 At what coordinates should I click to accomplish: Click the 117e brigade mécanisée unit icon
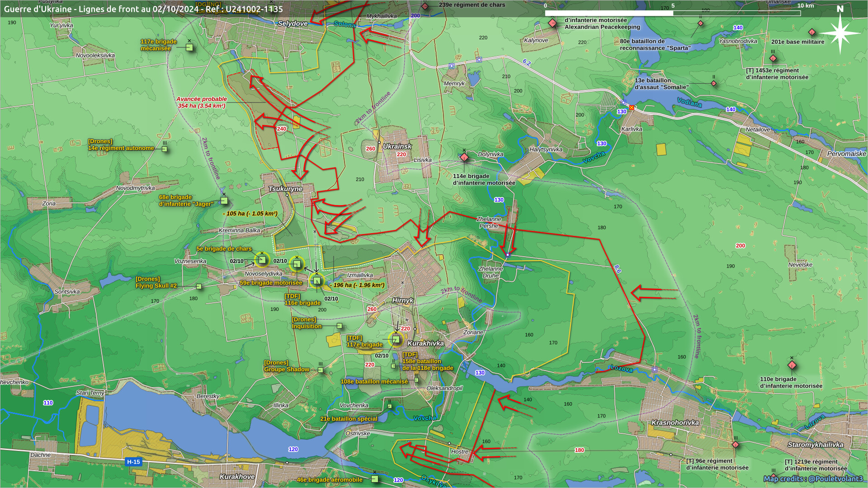[x=189, y=47]
